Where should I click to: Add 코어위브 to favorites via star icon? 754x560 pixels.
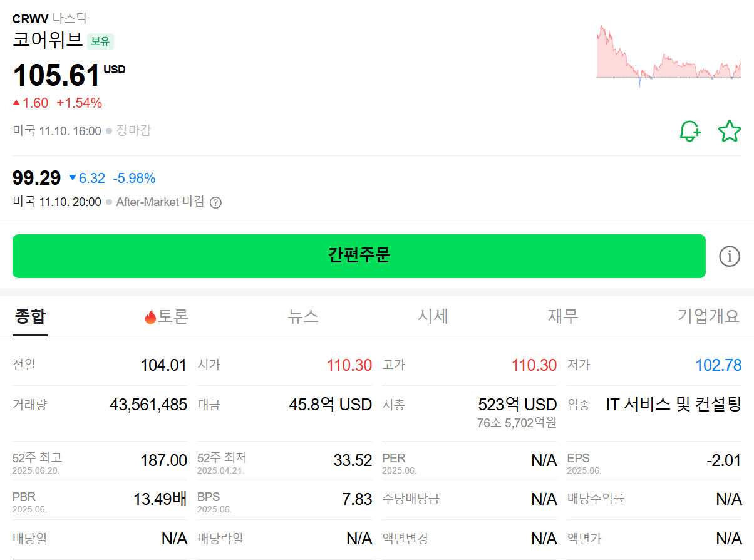(730, 131)
